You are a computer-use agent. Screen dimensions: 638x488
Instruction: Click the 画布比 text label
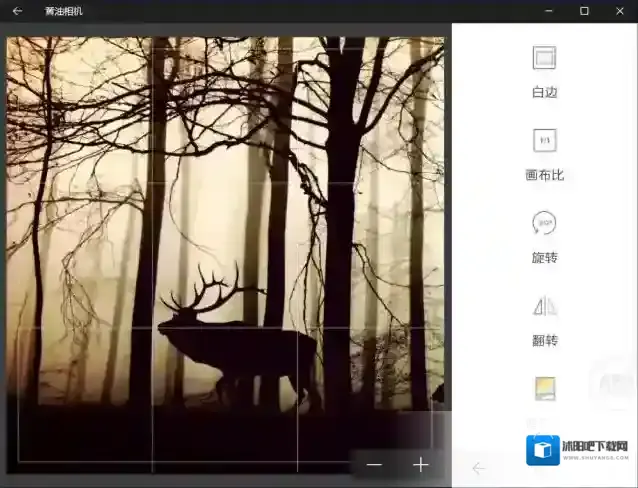pos(544,175)
